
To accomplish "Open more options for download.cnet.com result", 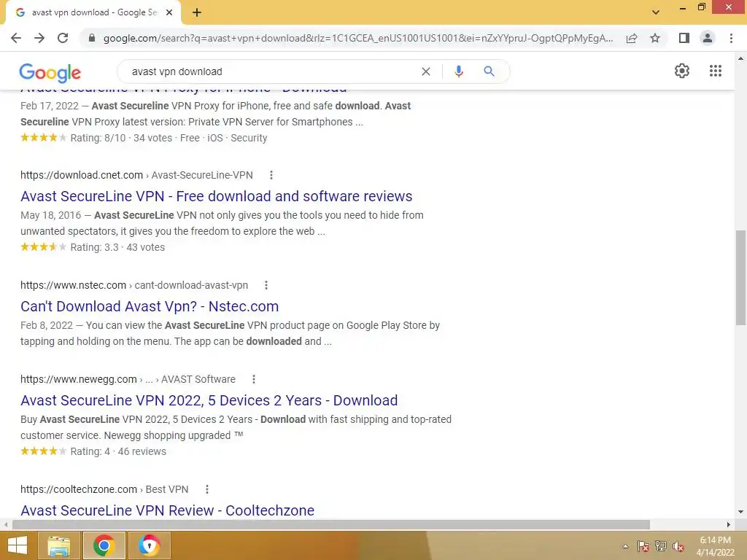I will 271,175.
